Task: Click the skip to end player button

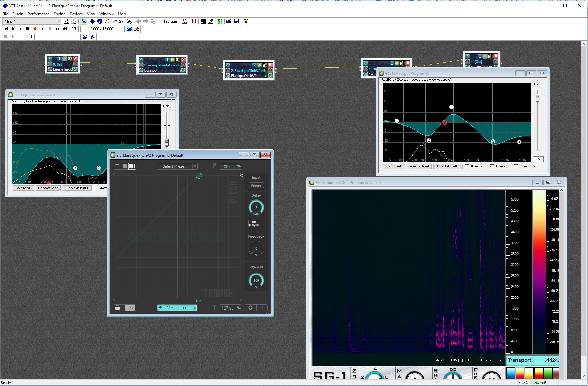Action: pos(65,29)
